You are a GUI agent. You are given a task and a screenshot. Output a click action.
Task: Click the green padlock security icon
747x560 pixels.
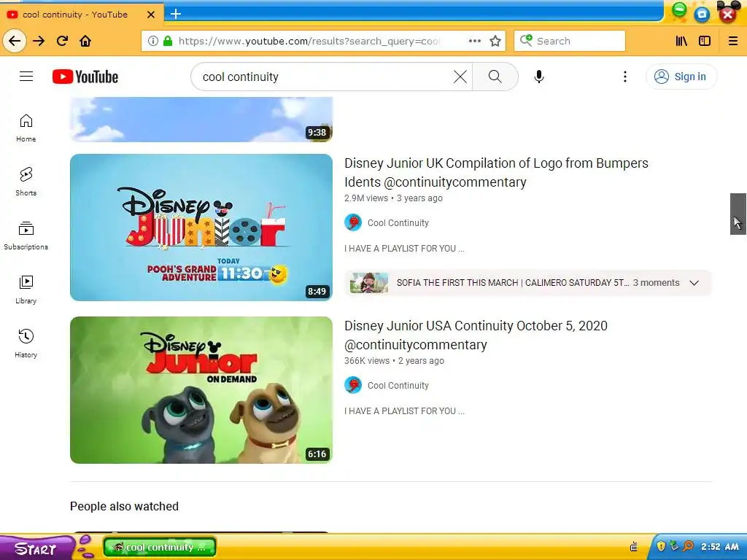pos(168,41)
